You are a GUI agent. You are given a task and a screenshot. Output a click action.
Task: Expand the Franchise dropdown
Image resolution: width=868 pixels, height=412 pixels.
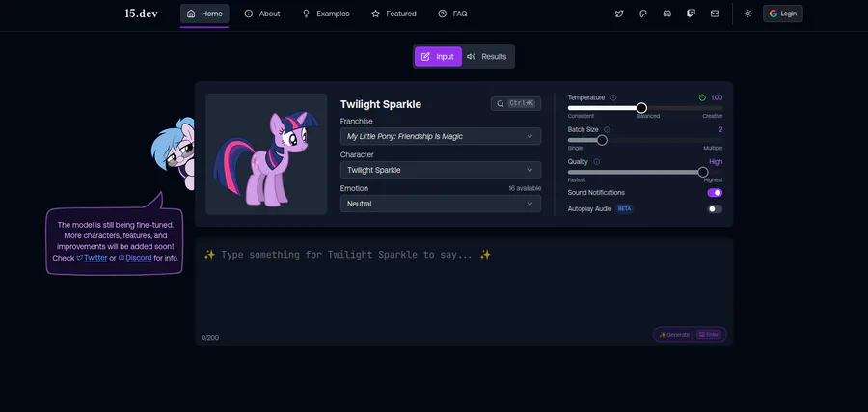tap(441, 136)
